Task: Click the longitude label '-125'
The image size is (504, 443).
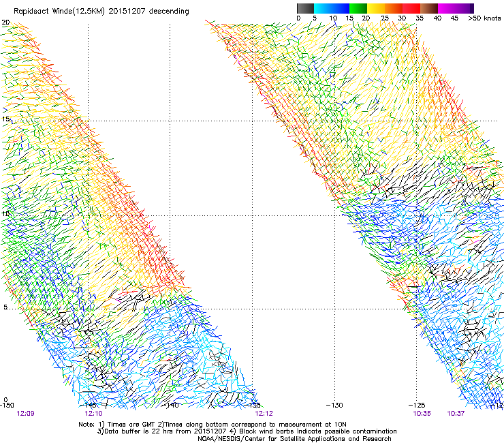Action: click(x=417, y=406)
